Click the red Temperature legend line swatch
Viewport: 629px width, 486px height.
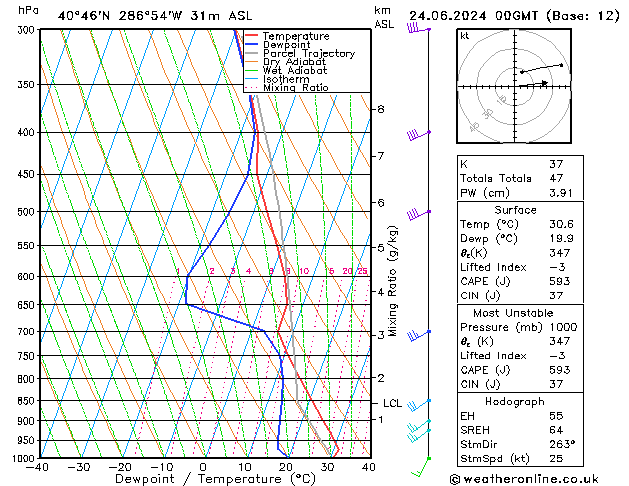tap(252, 36)
